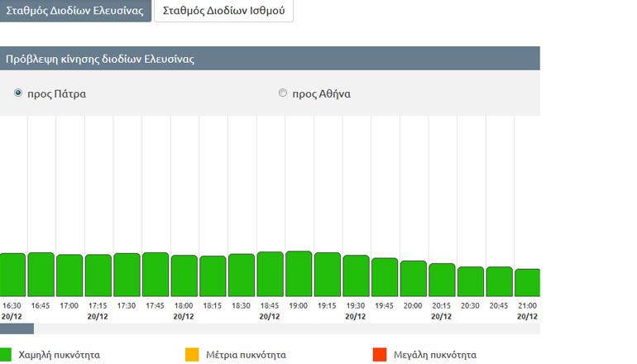Viewport: 637px width, 364px height.
Task: Click the empty scrollbar track right side
Action: click(331, 328)
